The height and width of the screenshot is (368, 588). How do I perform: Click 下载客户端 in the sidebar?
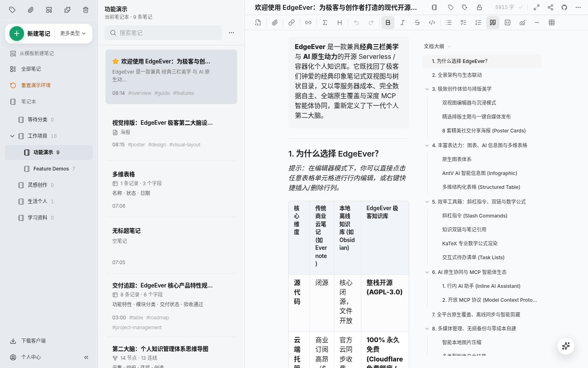click(49, 341)
